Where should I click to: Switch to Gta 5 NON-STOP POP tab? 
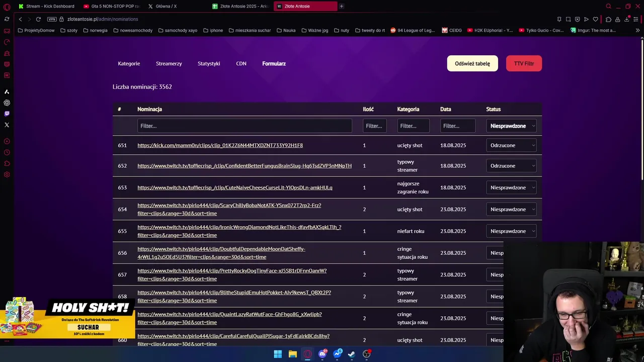point(111,7)
